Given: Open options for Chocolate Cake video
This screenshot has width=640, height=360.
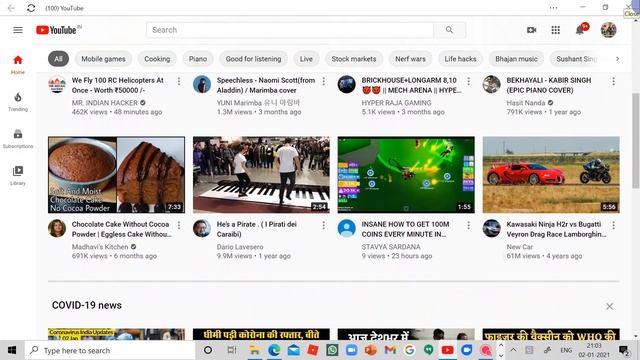Looking at the screenshot, I should point(179,225).
